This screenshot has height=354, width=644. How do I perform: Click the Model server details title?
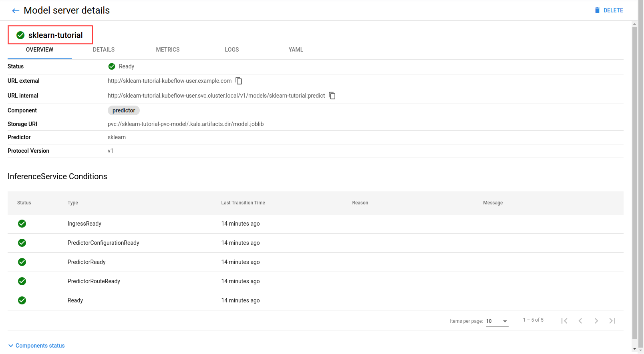click(x=67, y=10)
